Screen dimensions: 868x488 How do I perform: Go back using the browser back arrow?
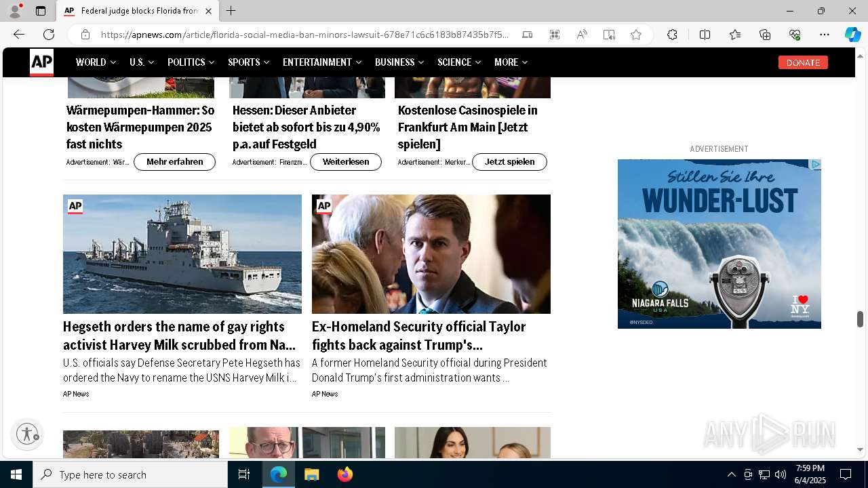(19, 35)
